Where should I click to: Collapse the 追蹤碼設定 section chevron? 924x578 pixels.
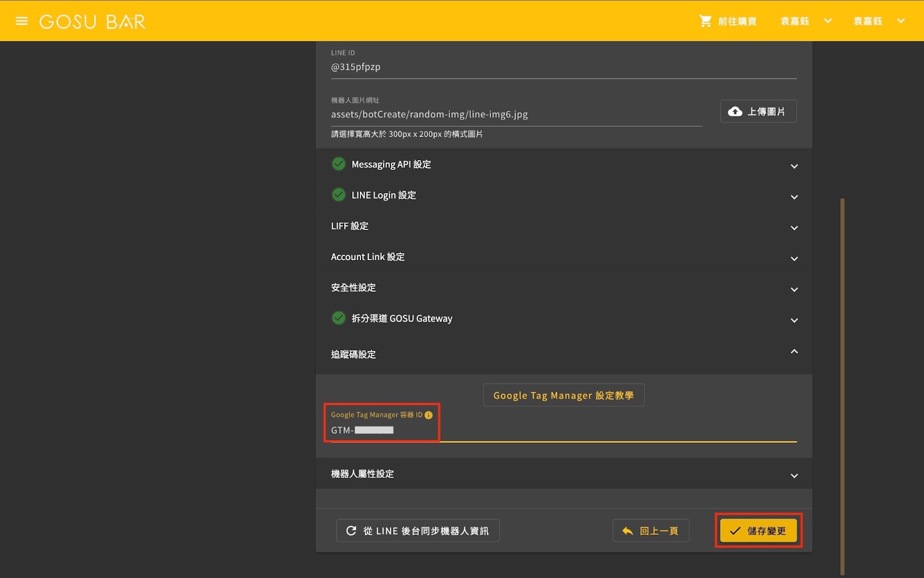click(x=794, y=351)
